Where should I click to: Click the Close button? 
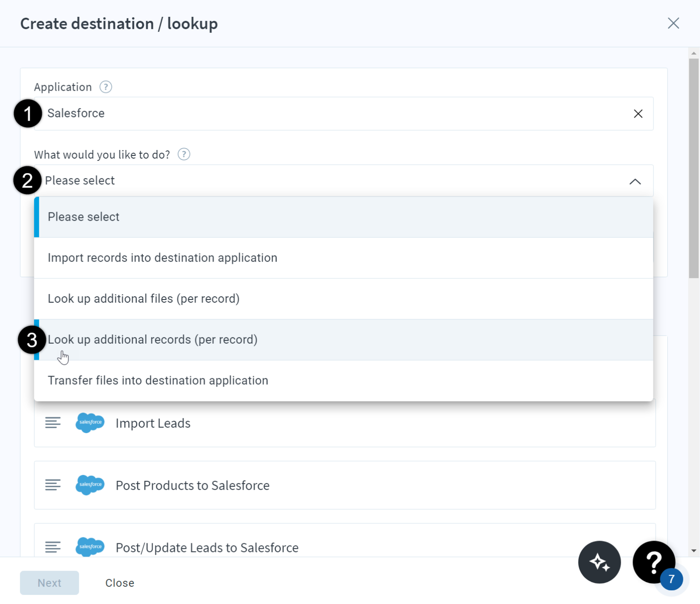tap(119, 583)
